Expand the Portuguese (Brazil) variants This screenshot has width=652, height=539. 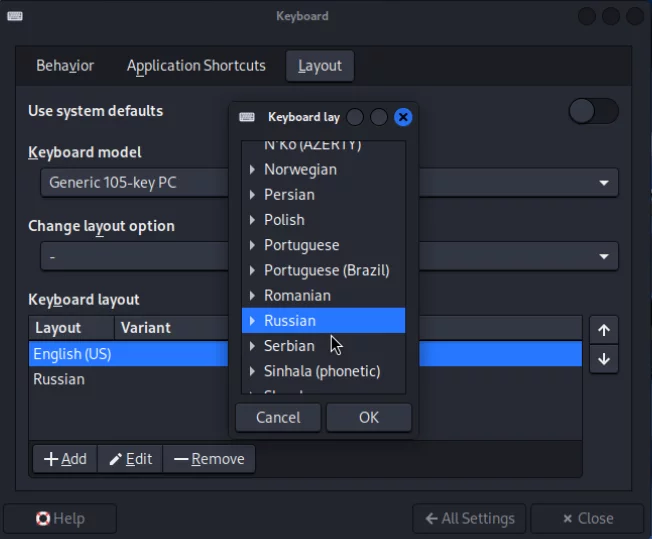pos(252,271)
